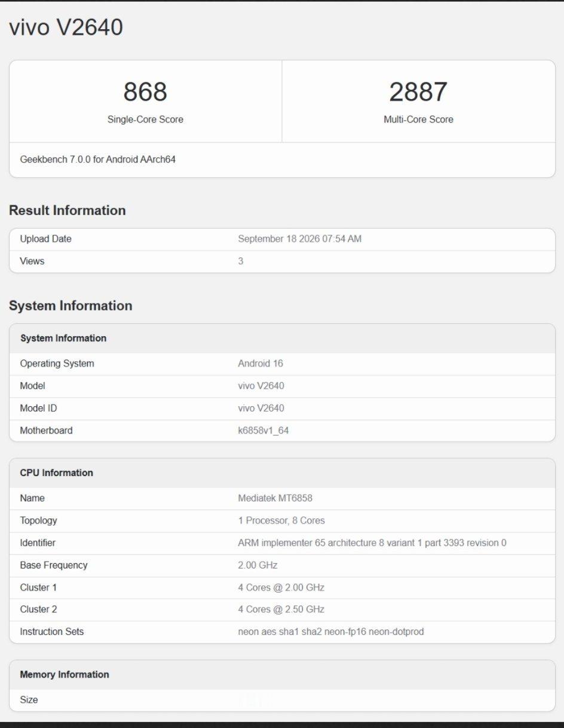The height and width of the screenshot is (728, 564).
Task: Click Geekbench 7.0.0 for Android AArch64 text
Action: pyautogui.click(x=98, y=159)
